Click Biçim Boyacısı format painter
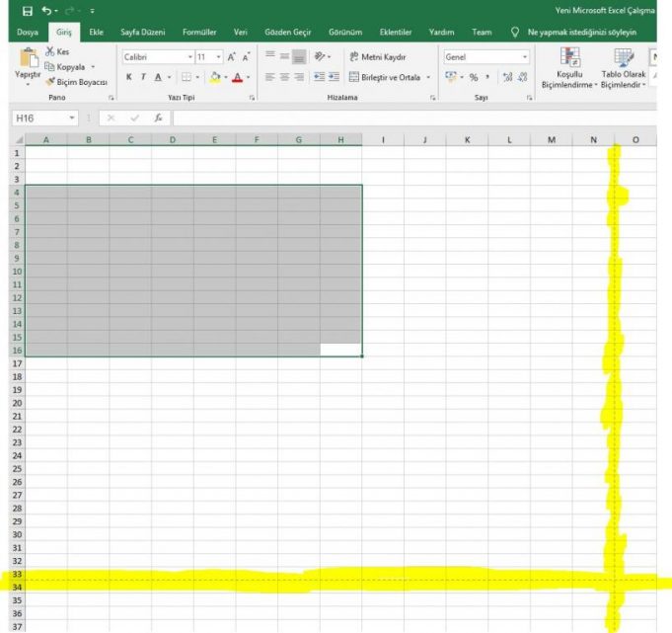The height and width of the screenshot is (633, 672). (x=76, y=82)
